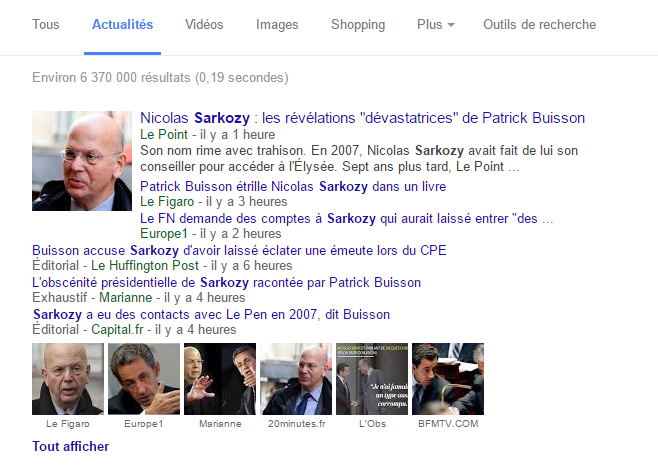Click the 20minutes.fr thumbnail image
658x471 pixels.
pos(296,379)
